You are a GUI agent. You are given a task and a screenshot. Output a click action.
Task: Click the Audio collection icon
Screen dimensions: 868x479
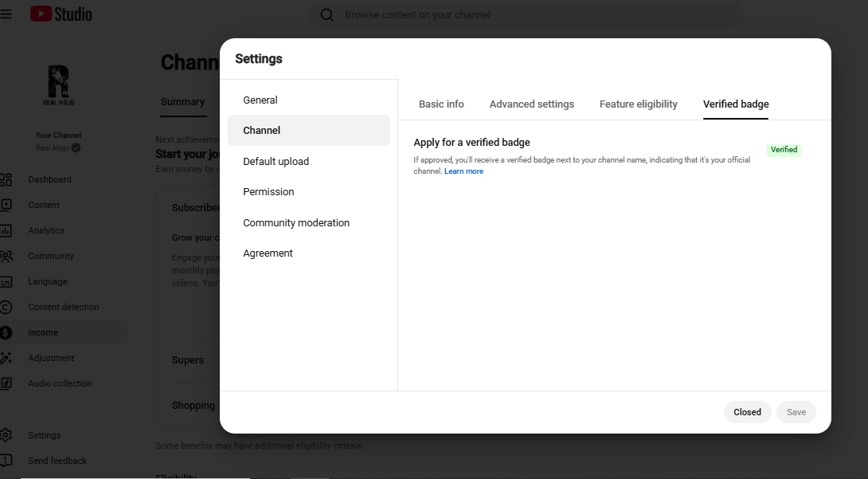click(6, 383)
